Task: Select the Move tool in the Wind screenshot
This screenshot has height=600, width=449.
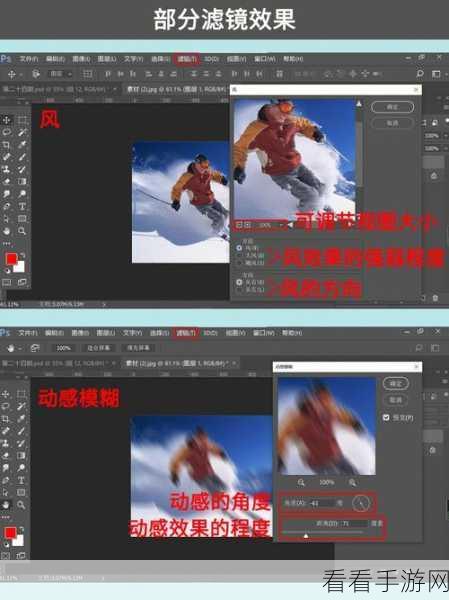Action: pos(7,120)
